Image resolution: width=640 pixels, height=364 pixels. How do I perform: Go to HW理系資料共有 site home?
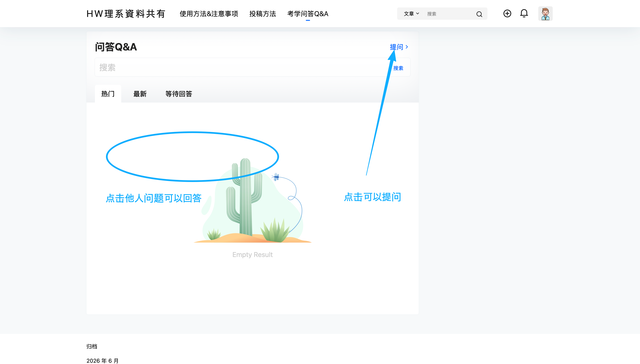coord(126,14)
